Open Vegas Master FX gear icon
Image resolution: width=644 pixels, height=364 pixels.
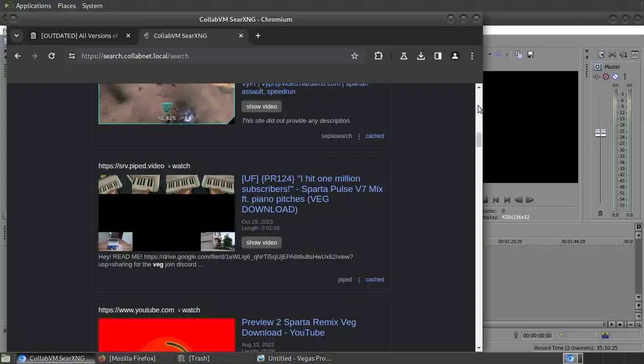click(x=606, y=76)
